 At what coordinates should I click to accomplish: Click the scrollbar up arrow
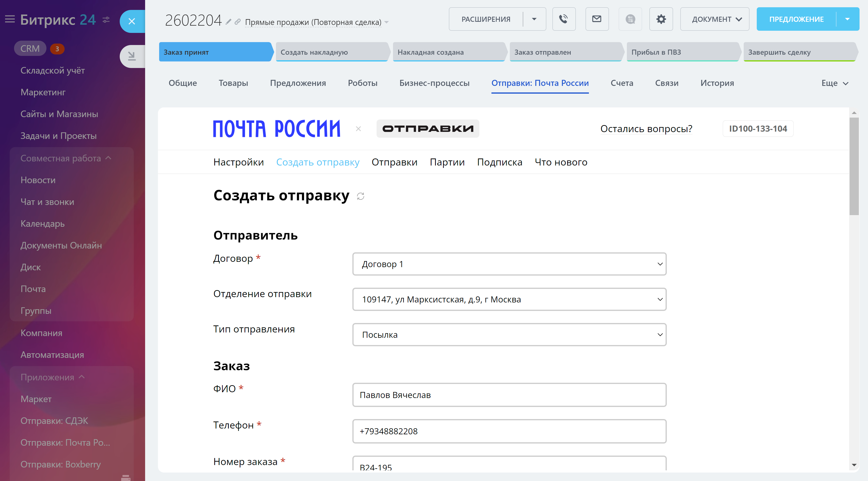854,113
